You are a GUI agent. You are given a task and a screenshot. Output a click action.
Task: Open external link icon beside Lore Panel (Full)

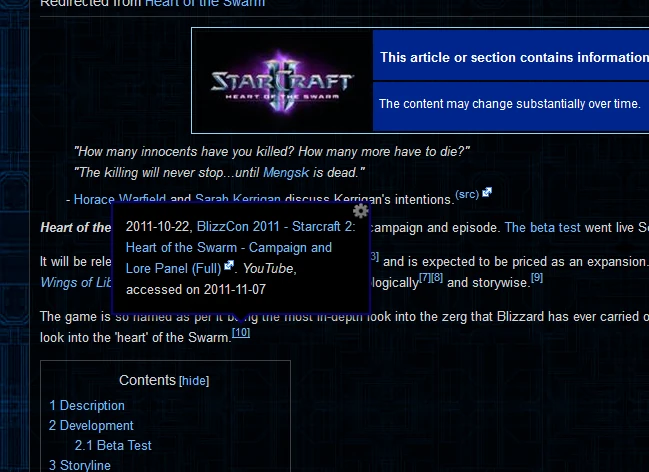(229, 265)
